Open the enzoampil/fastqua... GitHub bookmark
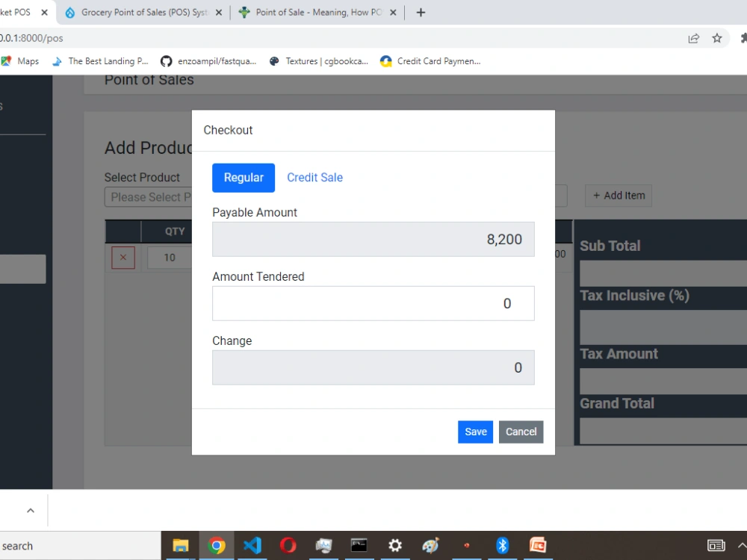747x560 pixels. (x=208, y=61)
